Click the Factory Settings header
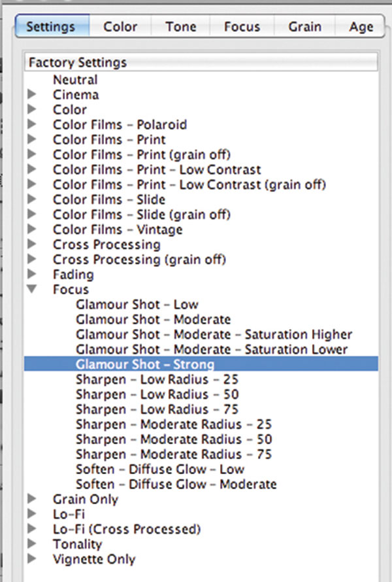The height and width of the screenshot is (582, 392). point(201,62)
